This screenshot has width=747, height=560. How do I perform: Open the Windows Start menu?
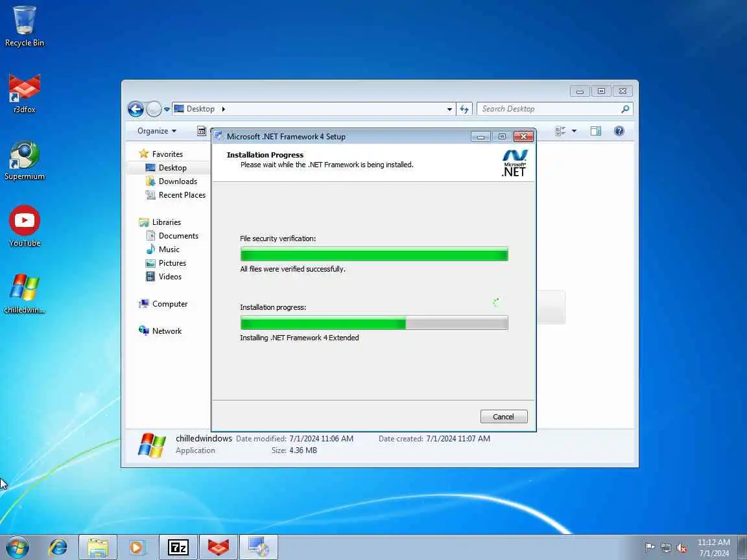[18, 548]
